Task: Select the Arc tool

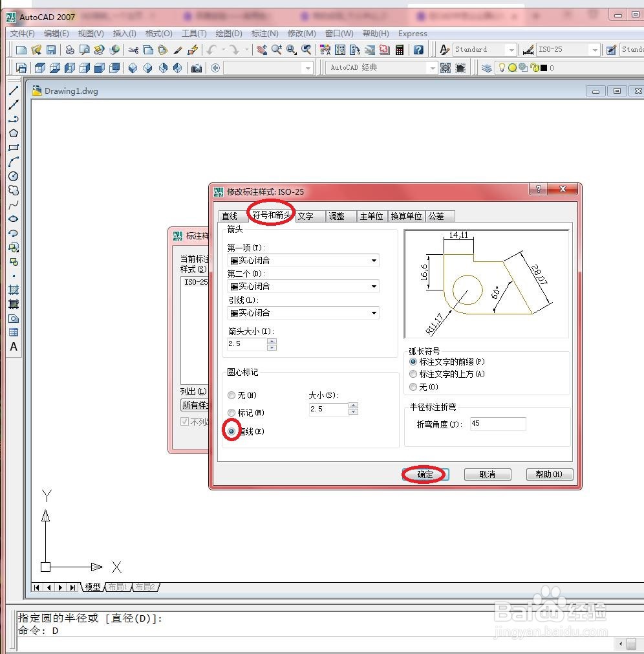Action: click(x=14, y=162)
